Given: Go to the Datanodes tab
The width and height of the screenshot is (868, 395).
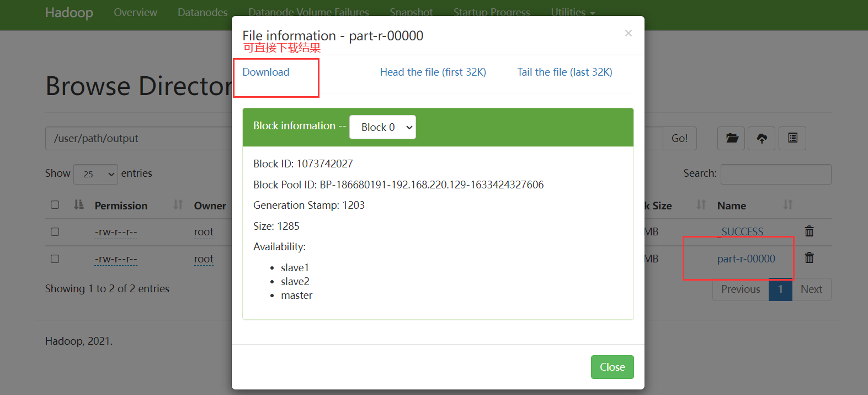Looking at the screenshot, I should click(x=203, y=12).
